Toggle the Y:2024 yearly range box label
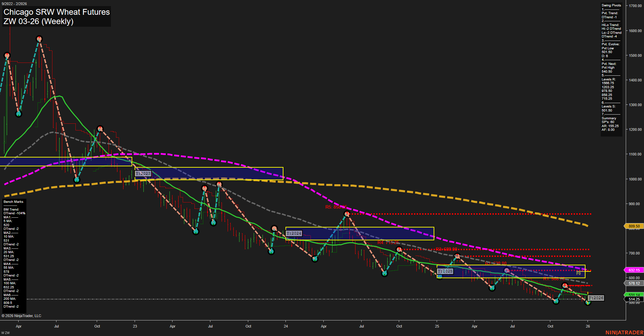This screenshot has width=644, height=336. click(x=294, y=233)
